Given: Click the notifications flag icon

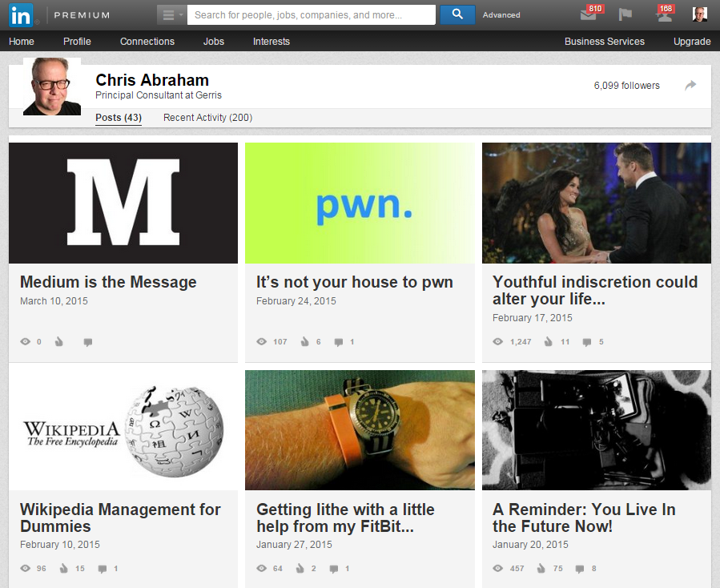Looking at the screenshot, I should coord(626,15).
